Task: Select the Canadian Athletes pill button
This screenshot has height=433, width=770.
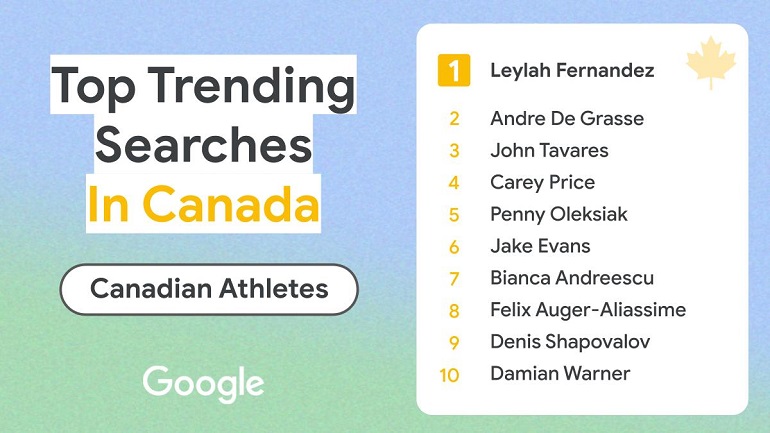Action: click(209, 289)
